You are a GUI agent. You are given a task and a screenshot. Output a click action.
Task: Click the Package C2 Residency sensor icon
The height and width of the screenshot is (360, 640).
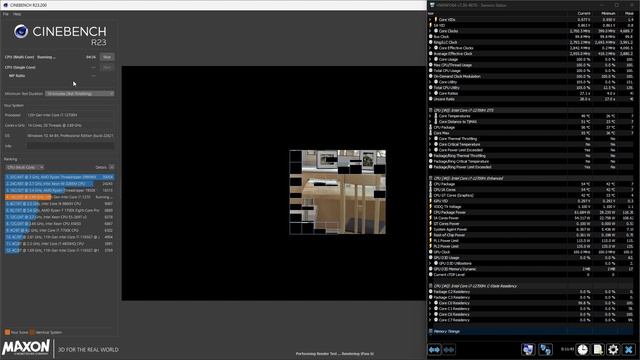click(x=431, y=292)
